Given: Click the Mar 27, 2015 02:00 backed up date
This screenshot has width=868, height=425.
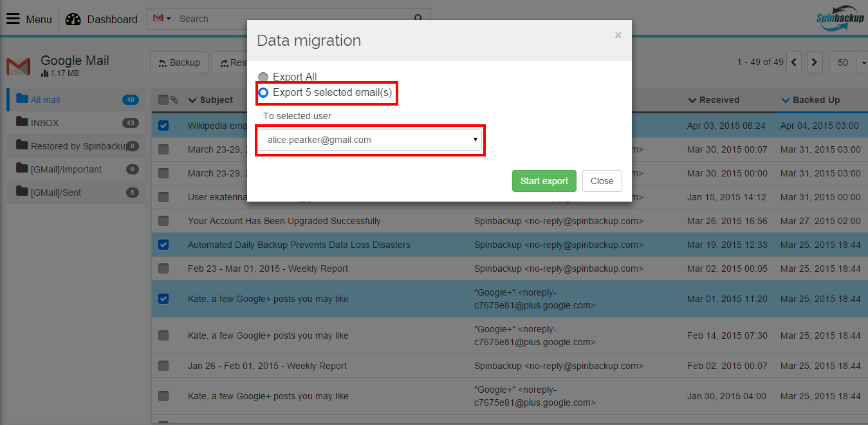Looking at the screenshot, I should coord(820,221).
